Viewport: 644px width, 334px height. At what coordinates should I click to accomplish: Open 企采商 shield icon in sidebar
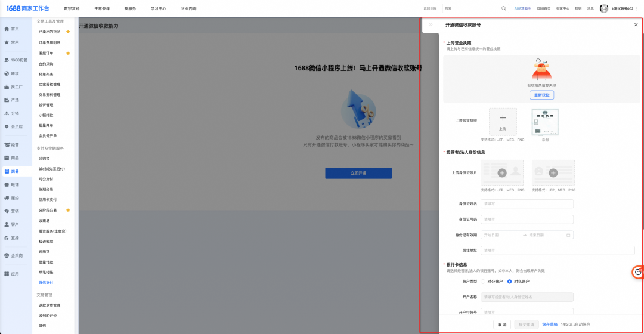7,255
